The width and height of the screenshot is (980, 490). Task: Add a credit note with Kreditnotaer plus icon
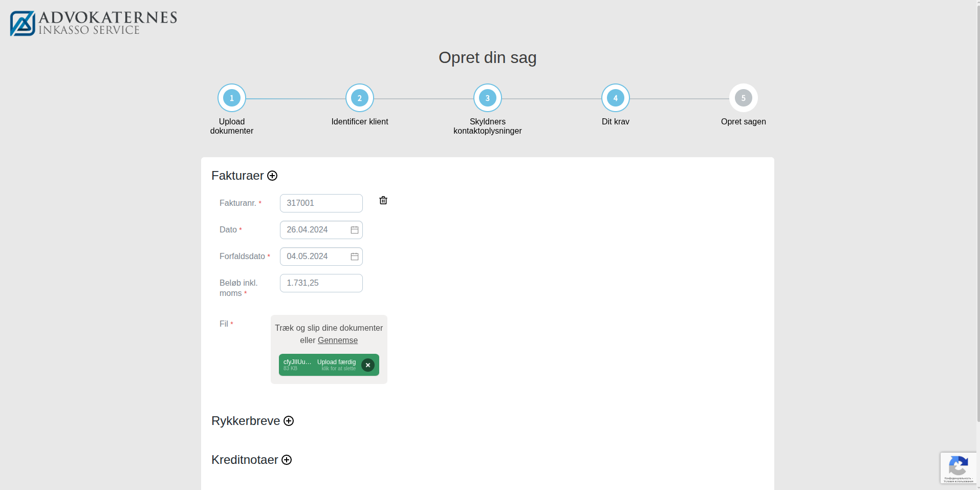click(x=287, y=460)
